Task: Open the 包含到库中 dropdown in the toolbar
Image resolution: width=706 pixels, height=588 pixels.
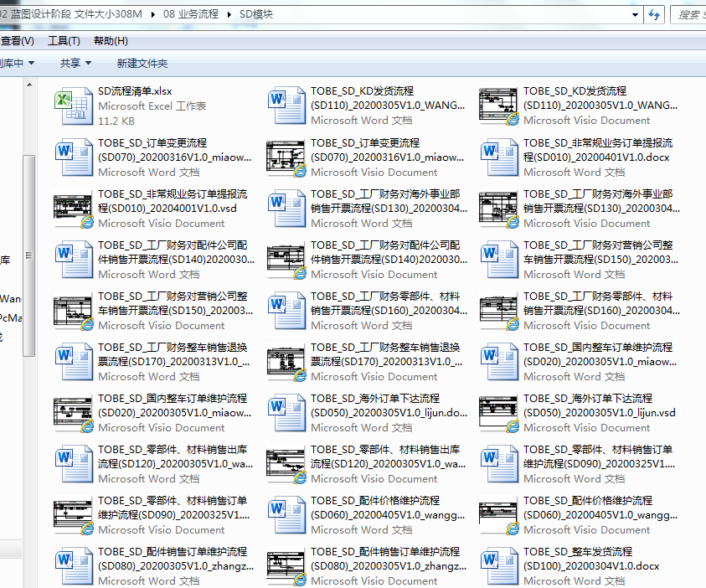Action: [x=17, y=63]
